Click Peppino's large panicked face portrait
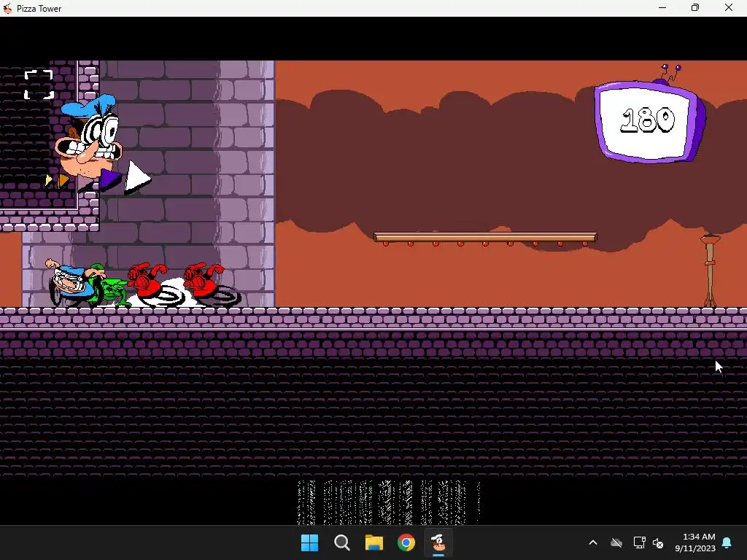Image resolution: width=747 pixels, height=560 pixels. [x=88, y=136]
